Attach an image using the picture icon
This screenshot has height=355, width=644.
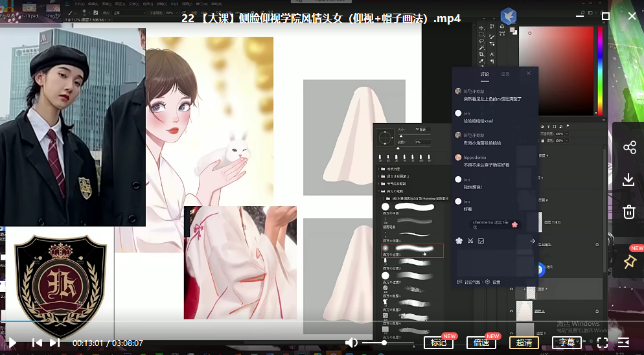tap(481, 241)
